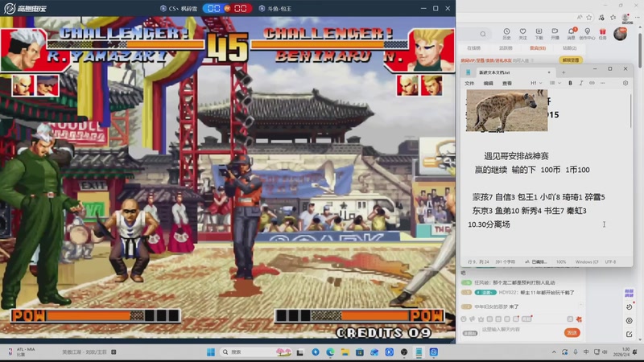
Task: Switch to the 贵宾 tab
Action: pyautogui.click(x=538, y=48)
